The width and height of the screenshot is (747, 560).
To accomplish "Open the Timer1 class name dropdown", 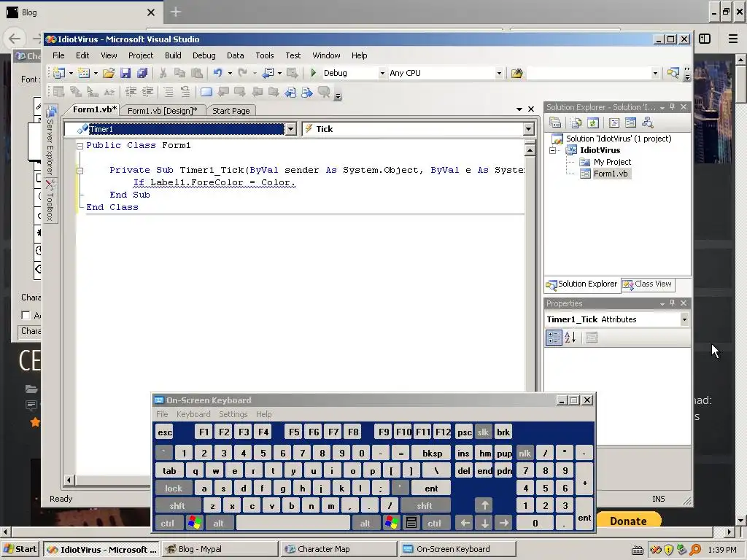I will pyautogui.click(x=290, y=129).
